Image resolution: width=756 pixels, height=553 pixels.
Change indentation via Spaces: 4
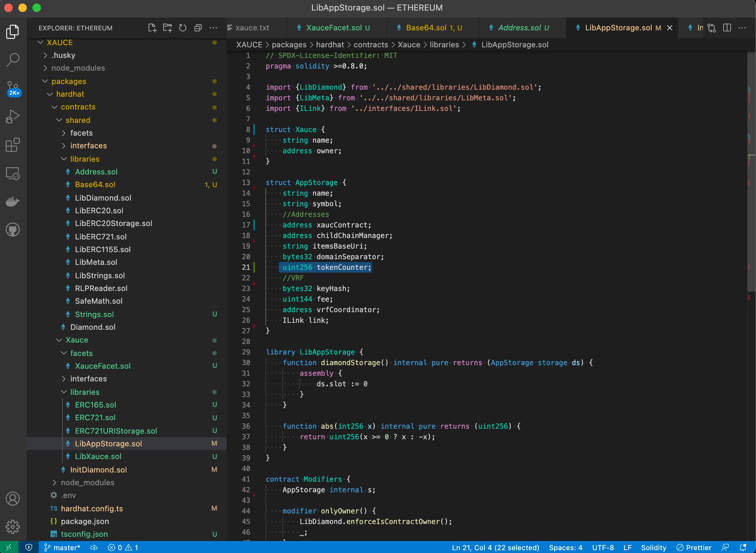pos(565,547)
